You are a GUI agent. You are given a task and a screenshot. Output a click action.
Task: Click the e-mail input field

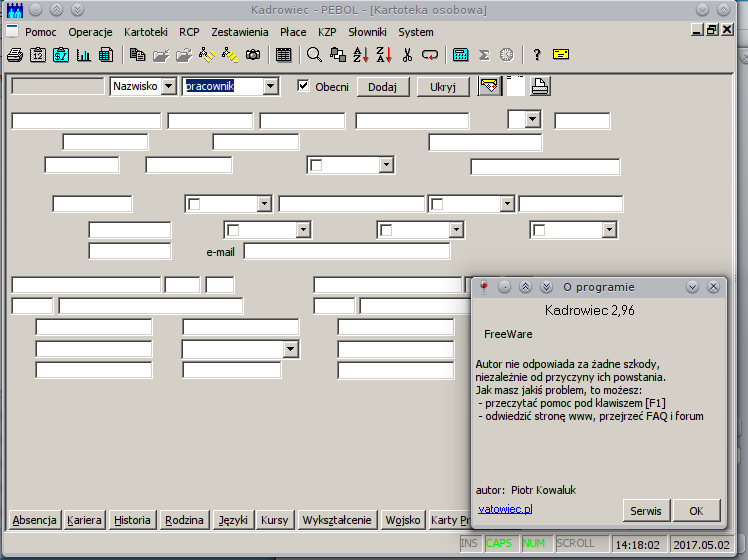pyautogui.click(x=346, y=251)
